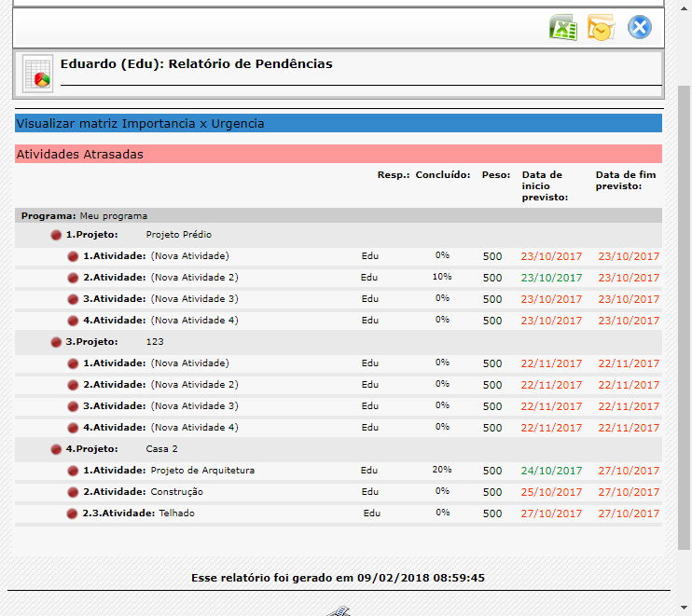The height and width of the screenshot is (616, 692).
Task: Select Programa Meu programa row
Action: click(339, 215)
